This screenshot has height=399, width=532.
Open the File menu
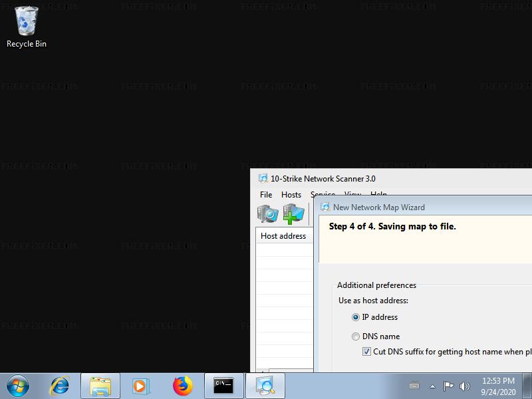266,195
